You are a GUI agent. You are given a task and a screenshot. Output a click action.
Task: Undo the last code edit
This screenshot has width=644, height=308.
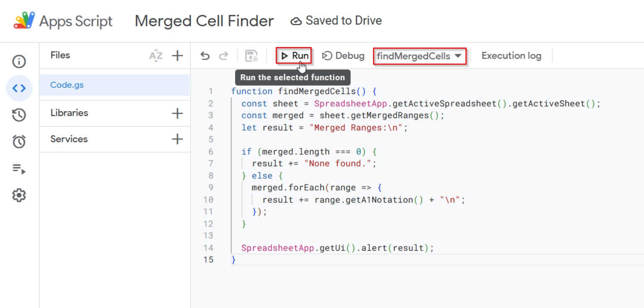205,55
